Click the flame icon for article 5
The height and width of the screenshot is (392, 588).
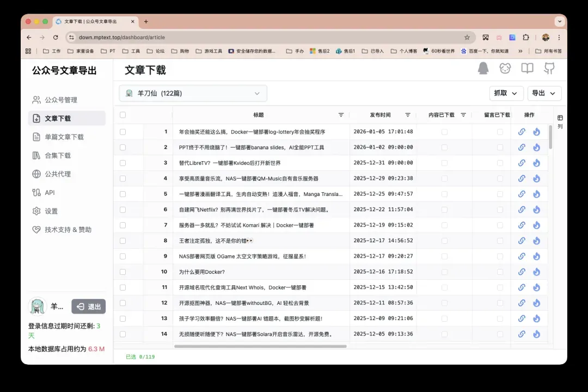pos(536,194)
